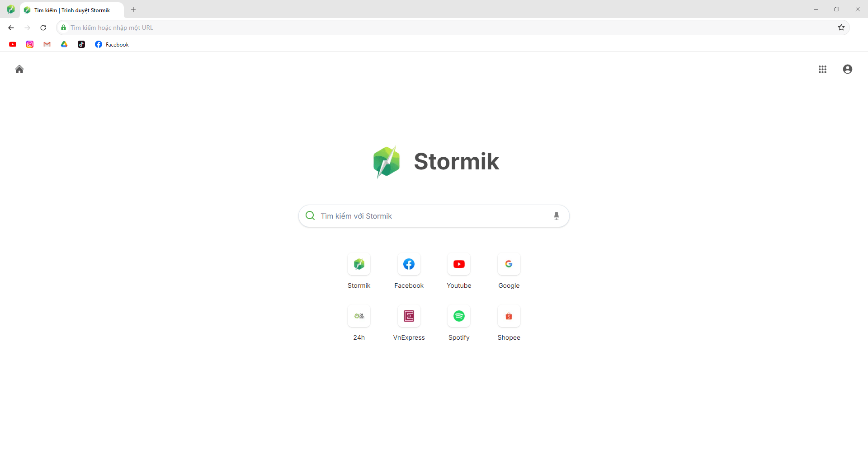Viewport: 868px width, 468px height.
Task: Click the 'Stormik' wordmark heading
Action: tap(456, 161)
